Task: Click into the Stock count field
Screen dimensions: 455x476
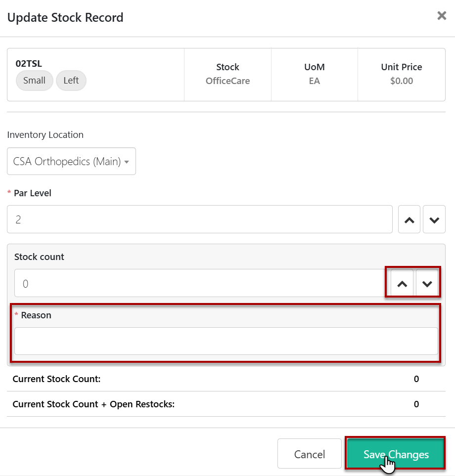Action: pos(199,283)
